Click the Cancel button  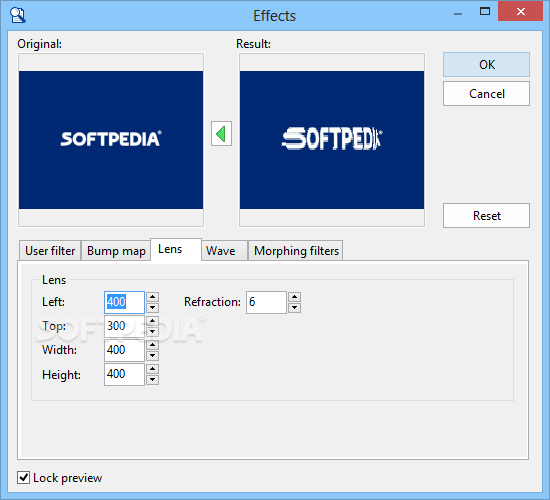[486, 94]
